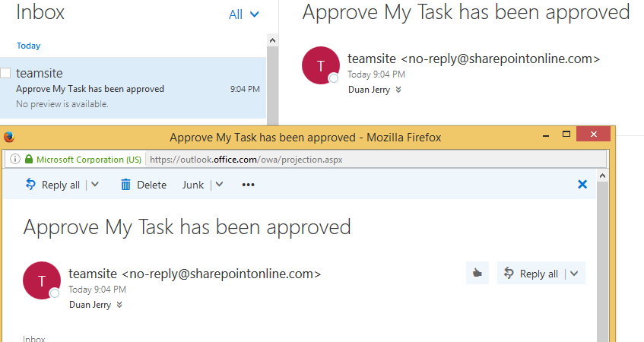Click the Inbox folder label below sender

pos(34,338)
